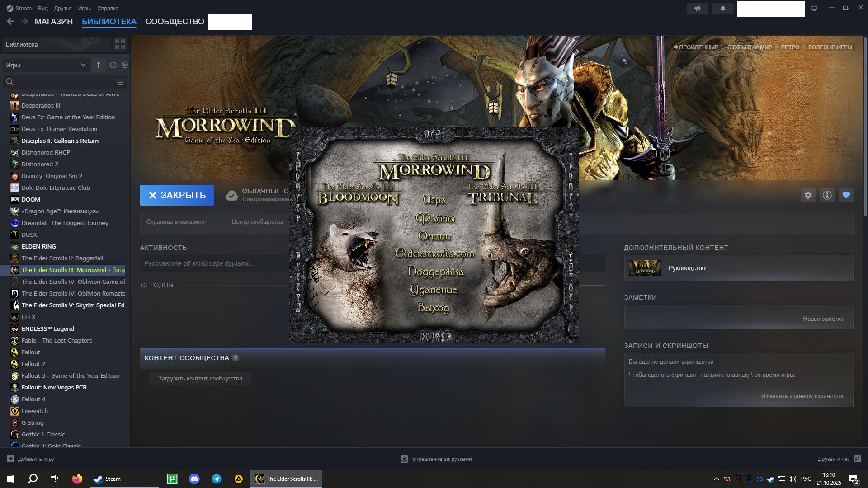Switch to Big Picture mode icon
This screenshot has height=488, width=868.
click(814, 9)
